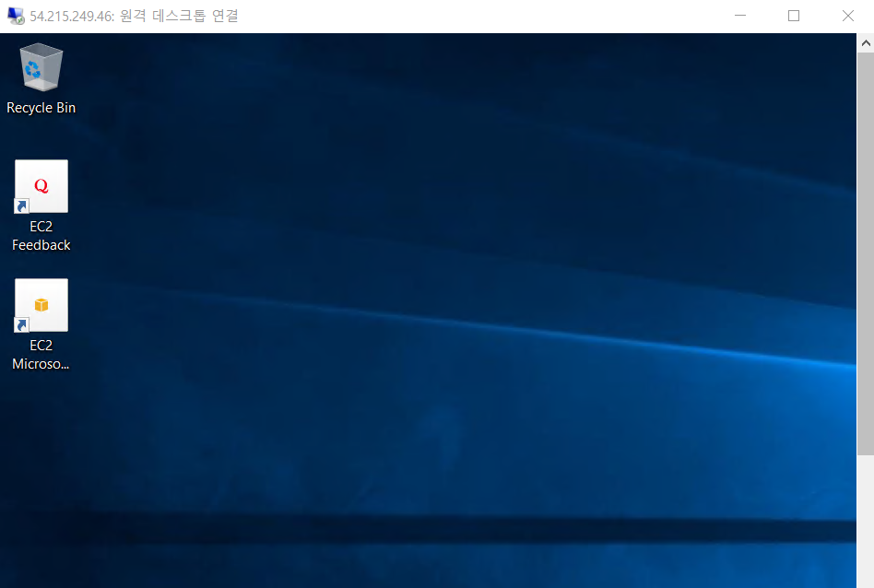Click the vertical scrollbar thumb

(x=866, y=253)
